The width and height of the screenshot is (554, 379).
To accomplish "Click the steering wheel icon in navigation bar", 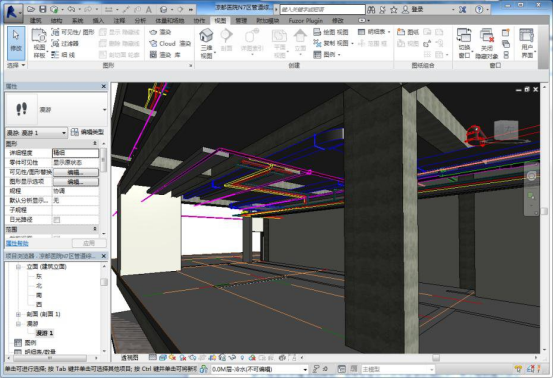I will click(x=531, y=176).
